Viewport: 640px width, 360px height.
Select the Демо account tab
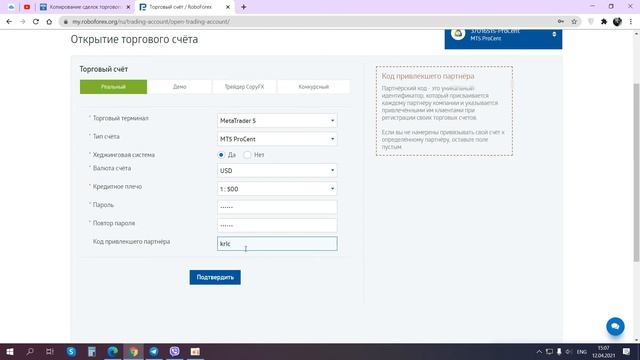click(180, 87)
